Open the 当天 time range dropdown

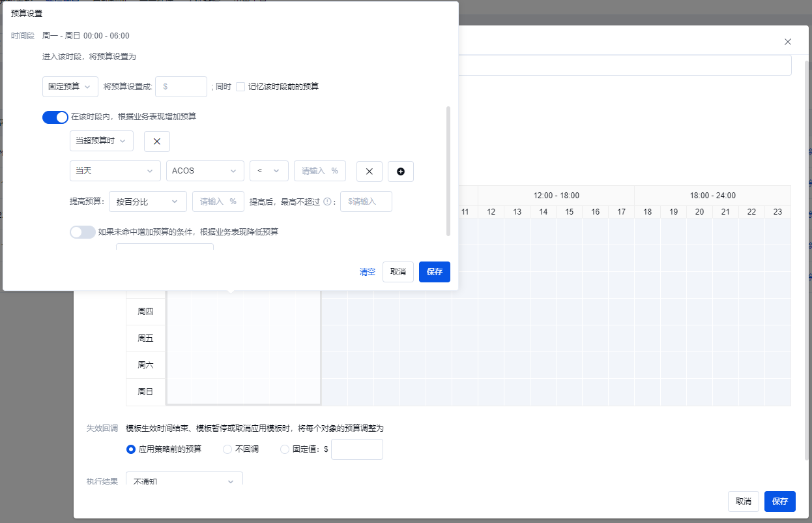[x=115, y=171]
